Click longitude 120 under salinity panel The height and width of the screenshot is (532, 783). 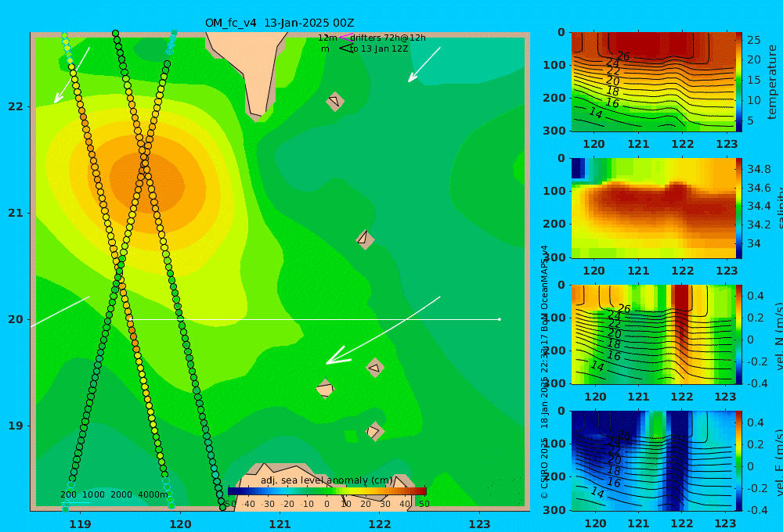point(594,271)
